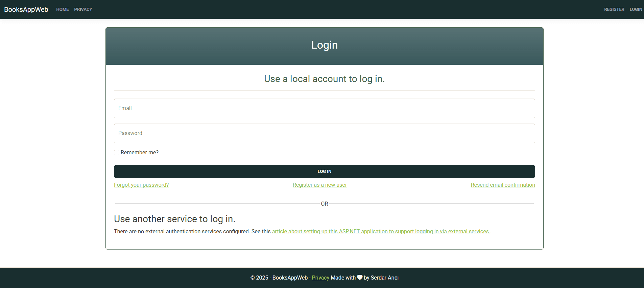Open the Home menu item

pos(63,9)
